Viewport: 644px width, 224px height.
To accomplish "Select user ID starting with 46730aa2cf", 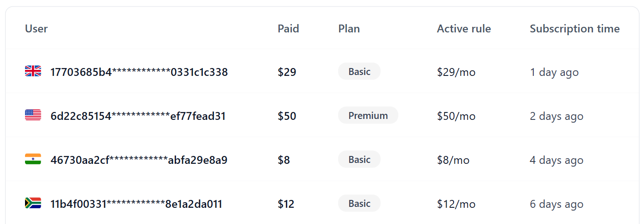I will [139, 160].
